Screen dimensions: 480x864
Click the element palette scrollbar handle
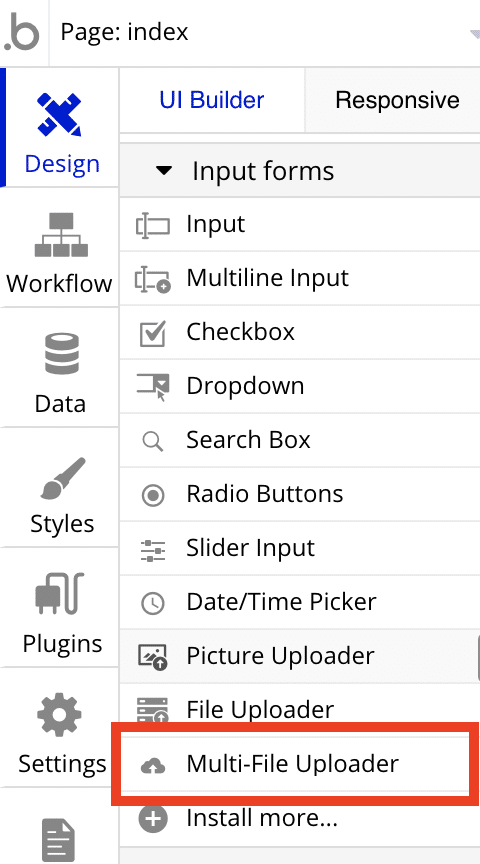coord(477,656)
